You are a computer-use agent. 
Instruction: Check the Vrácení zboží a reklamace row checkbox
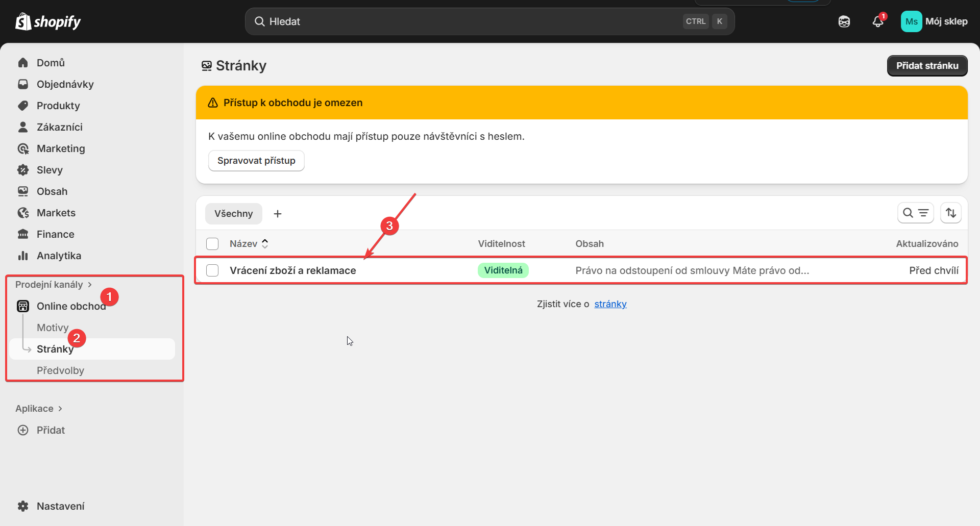(x=212, y=270)
